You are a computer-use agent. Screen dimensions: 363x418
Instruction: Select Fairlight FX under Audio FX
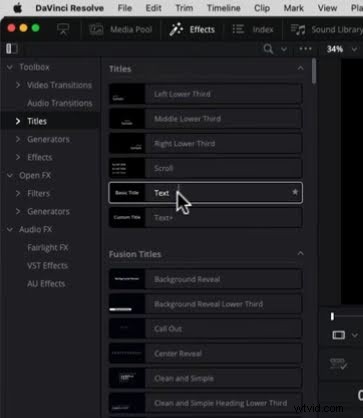point(48,248)
